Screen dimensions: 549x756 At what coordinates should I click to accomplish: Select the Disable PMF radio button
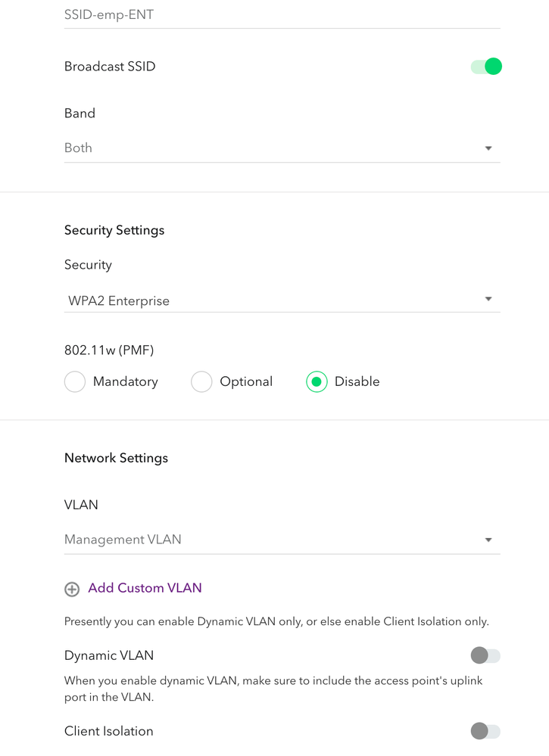click(x=317, y=382)
